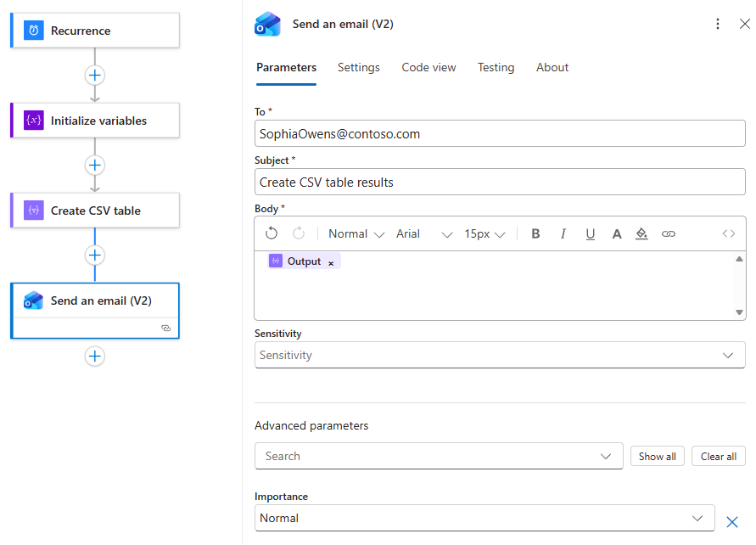
Task: Click the To email address field
Action: (x=500, y=133)
